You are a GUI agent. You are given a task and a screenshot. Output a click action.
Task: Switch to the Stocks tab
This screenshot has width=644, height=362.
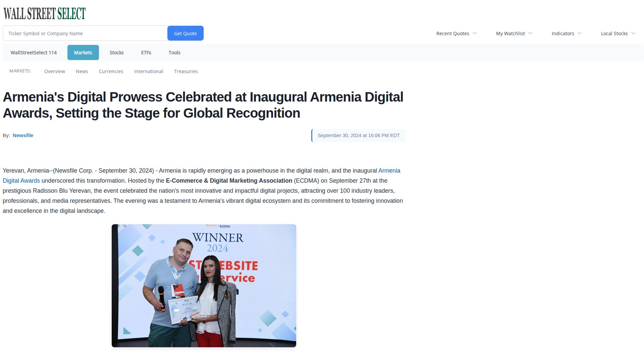pyautogui.click(x=116, y=52)
